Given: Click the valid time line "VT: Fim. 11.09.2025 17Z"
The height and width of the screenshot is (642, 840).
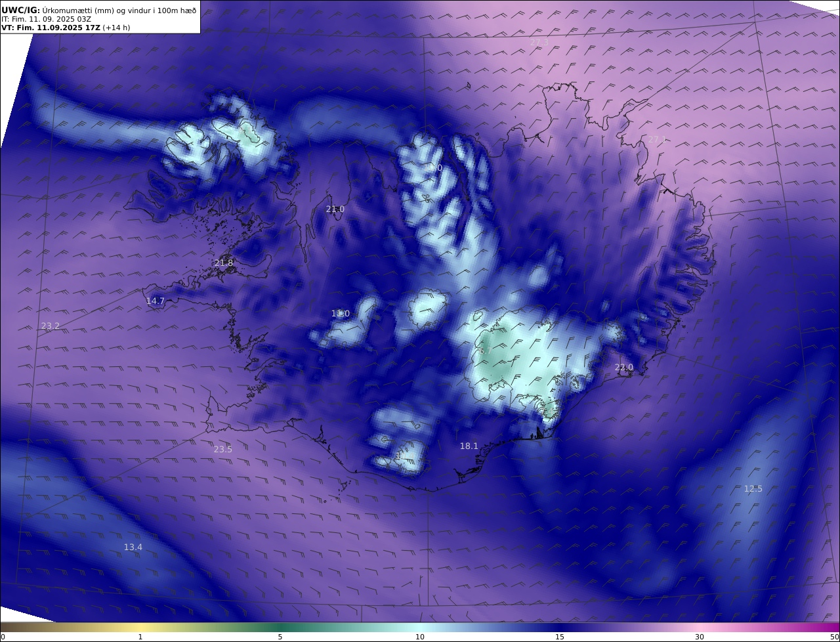Looking at the screenshot, I should tap(52, 28).
